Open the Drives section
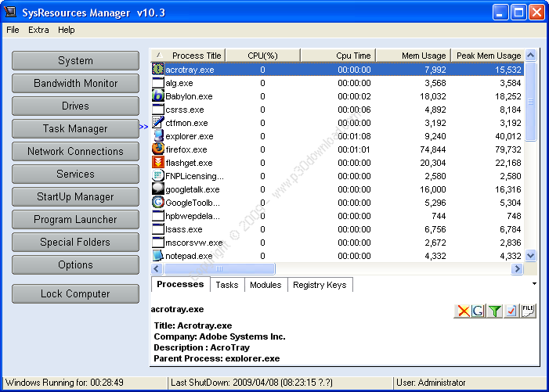Viewport: 549px width, 392px height. 75,106
